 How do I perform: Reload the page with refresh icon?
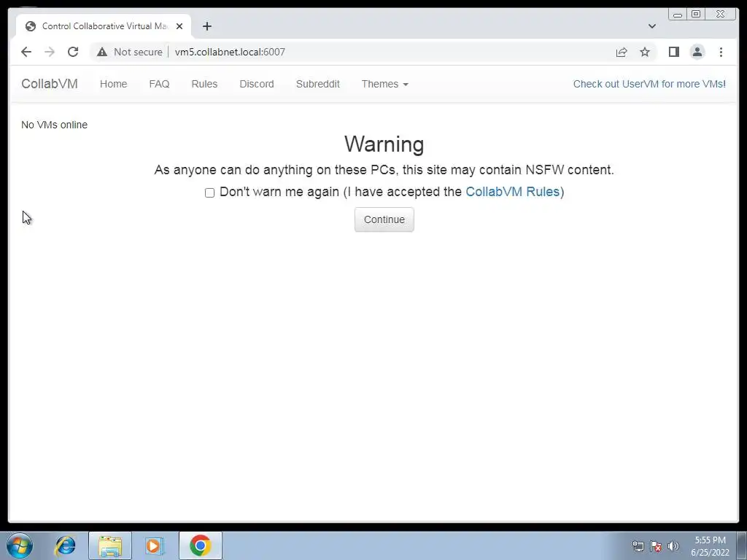73,52
